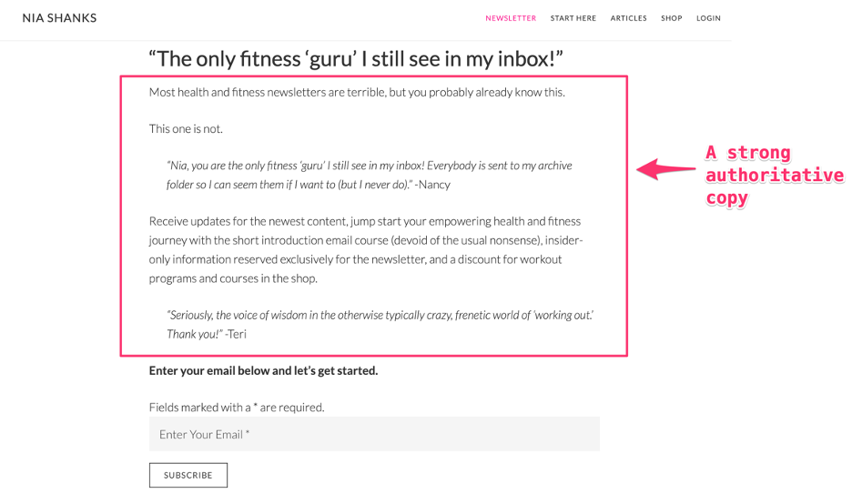Open the Articles menu link

pyautogui.click(x=628, y=18)
